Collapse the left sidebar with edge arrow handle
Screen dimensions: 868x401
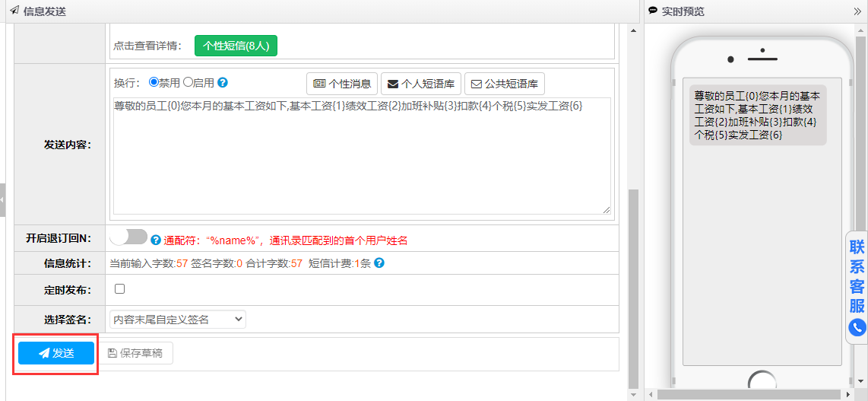point(2,200)
